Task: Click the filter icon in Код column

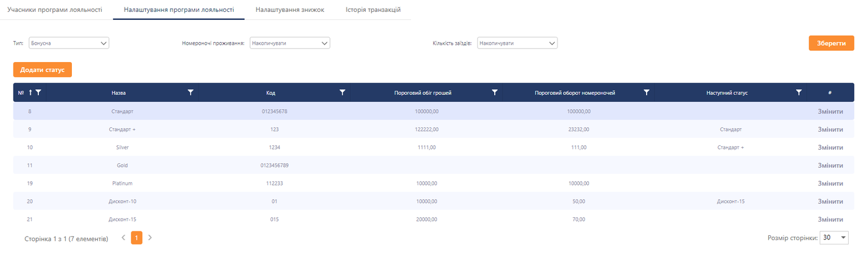Action: pyautogui.click(x=342, y=92)
